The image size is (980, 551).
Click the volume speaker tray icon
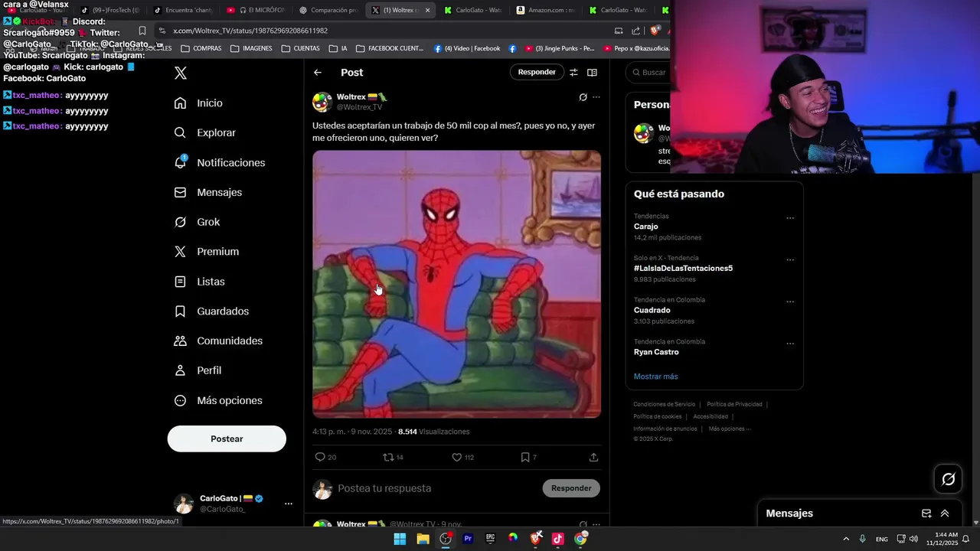(x=913, y=539)
